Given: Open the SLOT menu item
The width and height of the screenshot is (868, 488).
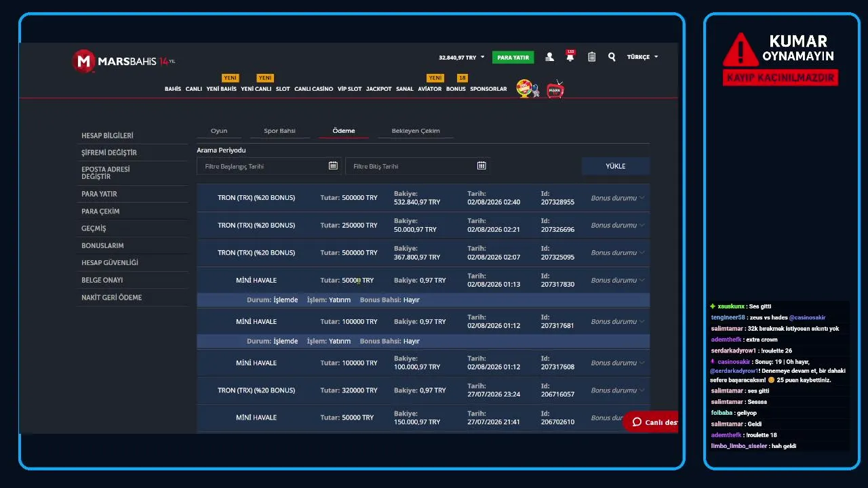Looking at the screenshot, I should click(x=283, y=89).
